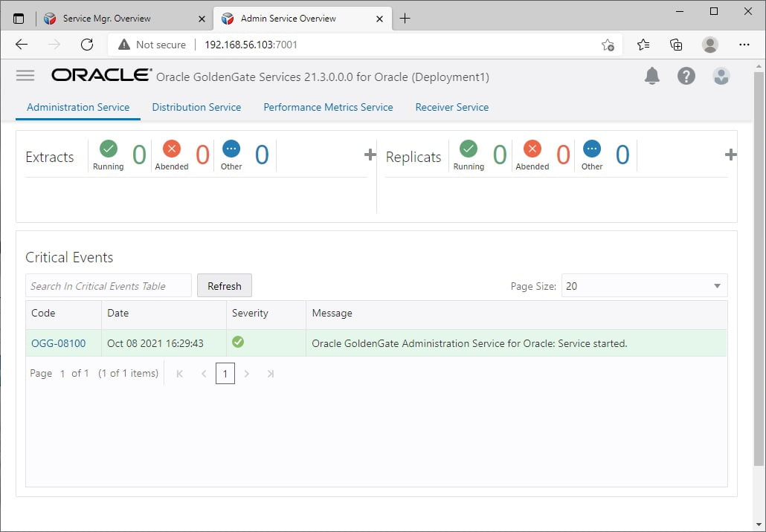
Task: Reload the page with refresh icon
Action: pyautogui.click(x=87, y=45)
